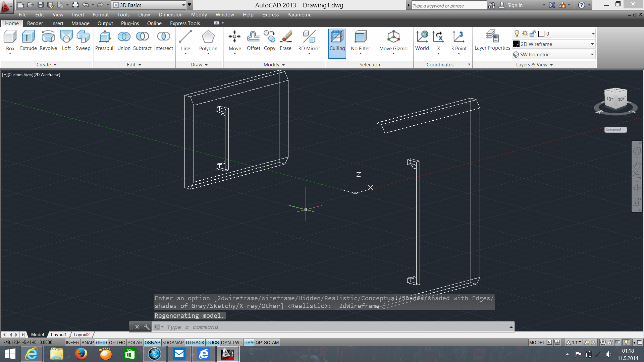Click the layer 0 color swatch
Image resolution: width=644 pixels, height=362 pixels.
click(x=541, y=34)
